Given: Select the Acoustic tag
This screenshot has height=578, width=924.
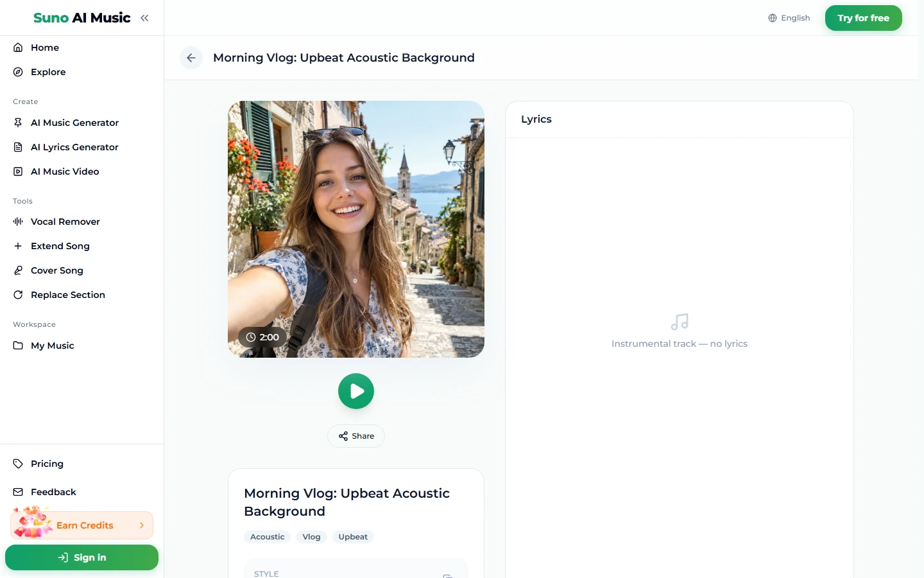Looking at the screenshot, I should point(268,537).
